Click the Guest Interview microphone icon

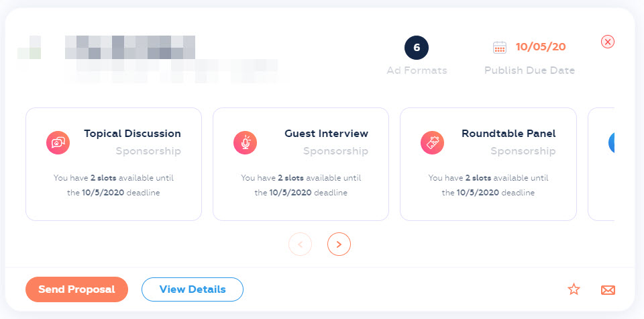coord(245,142)
